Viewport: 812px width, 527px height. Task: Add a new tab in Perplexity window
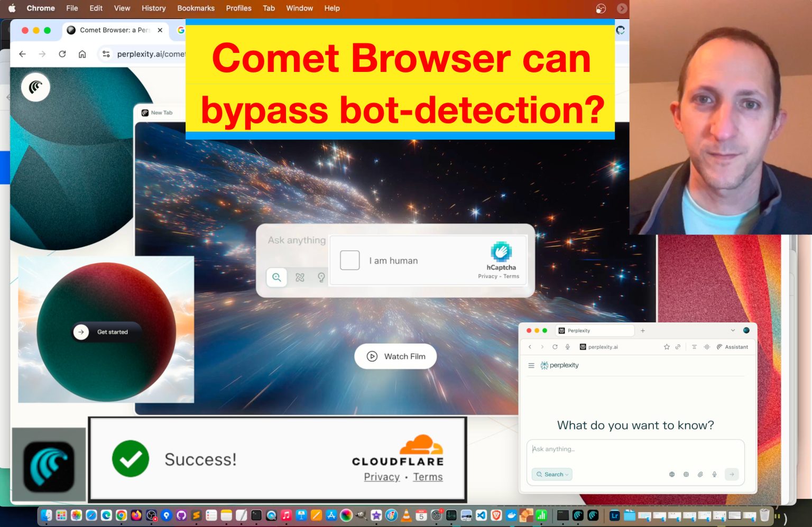click(x=643, y=330)
